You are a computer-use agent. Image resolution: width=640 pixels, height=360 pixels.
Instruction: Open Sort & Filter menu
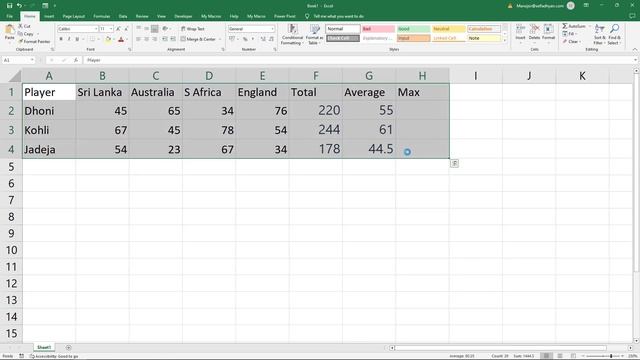(599, 34)
